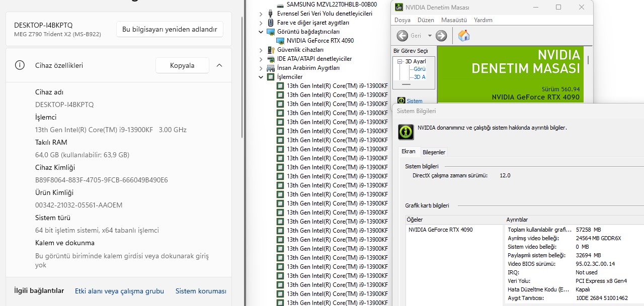The height and width of the screenshot is (306, 644).
Task: Click the small icon beside Sistem link
Action: click(x=401, y=101)
